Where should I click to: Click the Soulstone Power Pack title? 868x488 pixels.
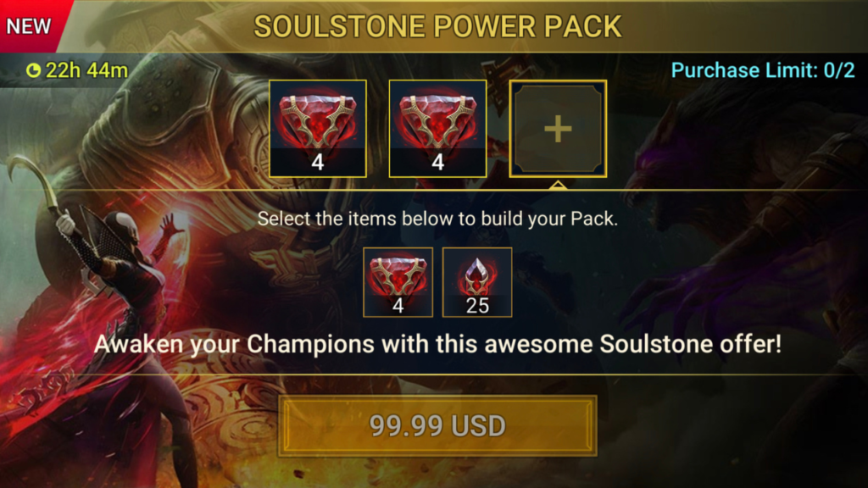(x=438, y=26)
